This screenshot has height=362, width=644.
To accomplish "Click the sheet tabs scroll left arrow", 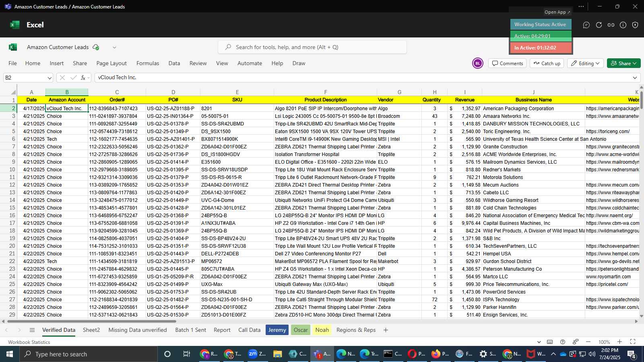I will (6, 330).
